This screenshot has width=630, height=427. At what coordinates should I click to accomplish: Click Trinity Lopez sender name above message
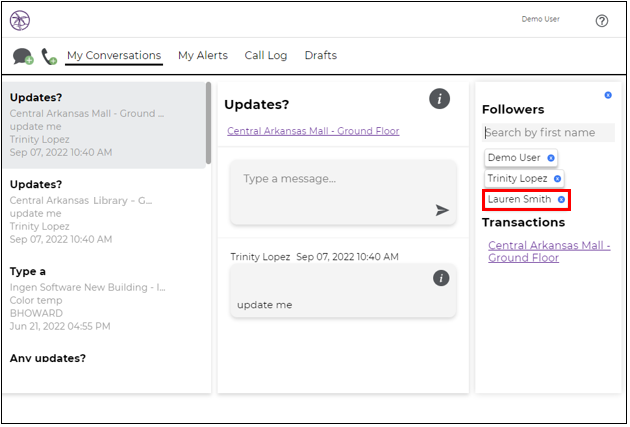[260, 257]
